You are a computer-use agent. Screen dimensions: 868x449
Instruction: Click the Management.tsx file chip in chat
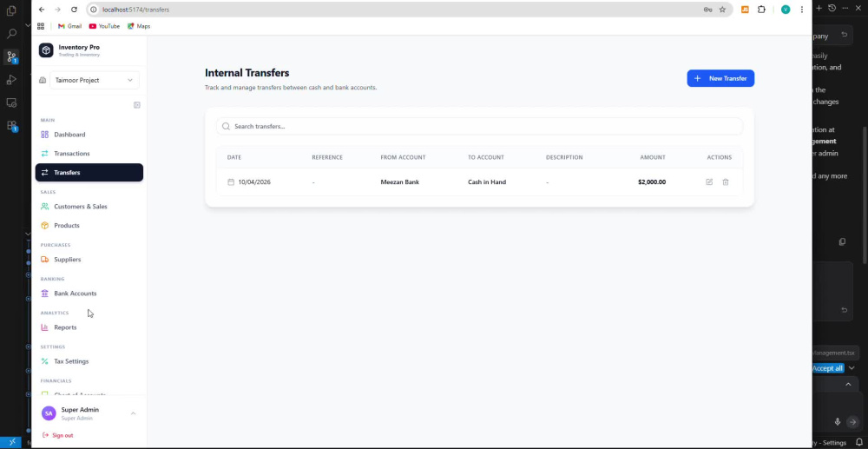pyautogui.click(x=835, y=353)
